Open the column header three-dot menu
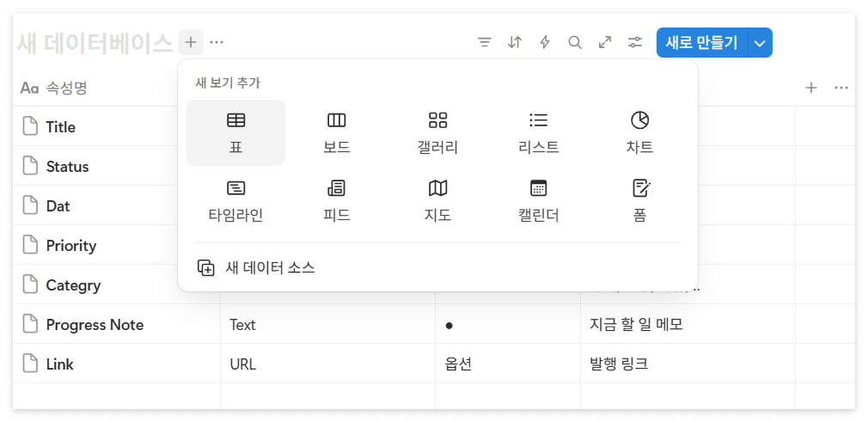This screenshot has height=422, width=868. (840, 88)
